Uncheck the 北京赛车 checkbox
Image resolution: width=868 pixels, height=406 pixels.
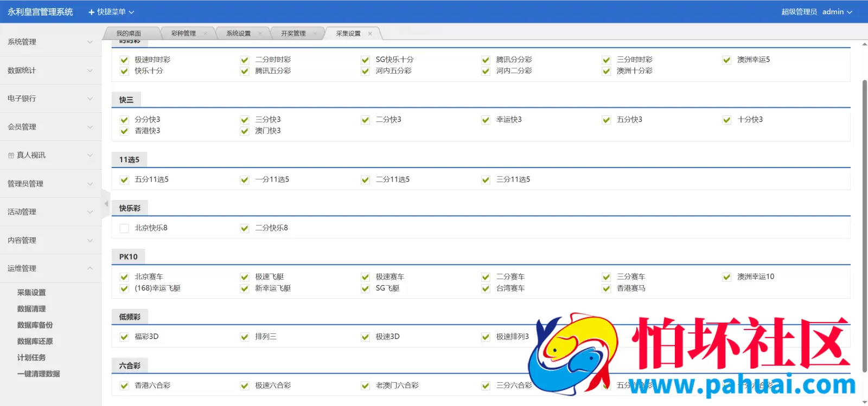click(x=124, y=277)
